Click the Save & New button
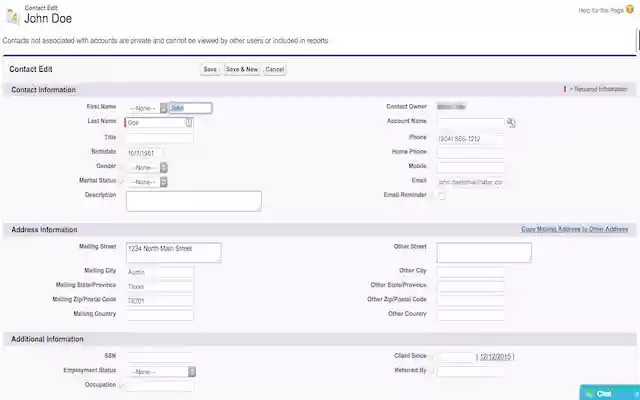The image size is (640, 400). (x=242, y=69)
